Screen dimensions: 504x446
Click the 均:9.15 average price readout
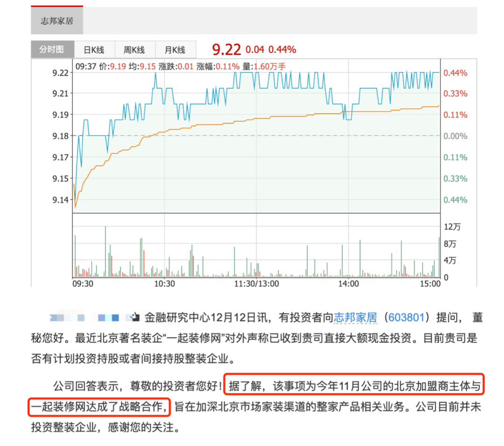[x=142, y=67]
